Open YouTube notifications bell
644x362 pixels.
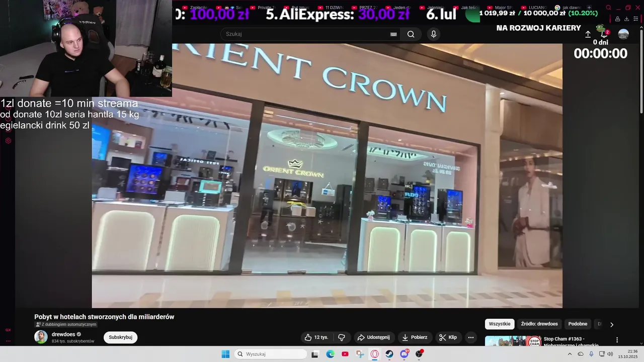[x=605, y=34]
